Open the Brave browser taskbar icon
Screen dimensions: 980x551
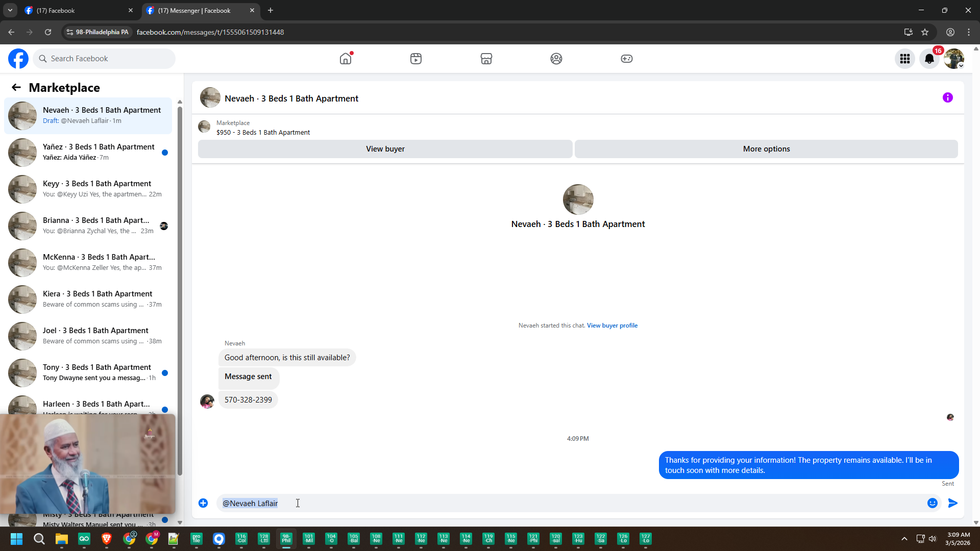click(107, 539)
